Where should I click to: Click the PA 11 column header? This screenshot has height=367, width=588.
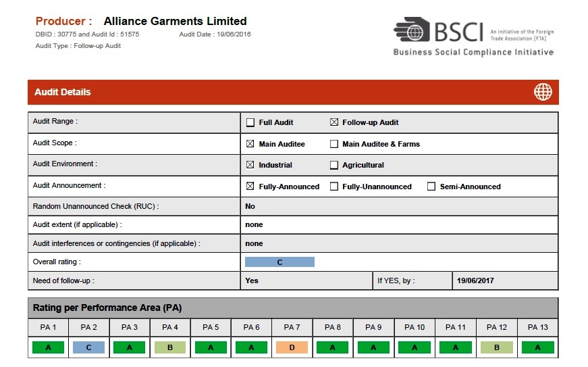point(455,327)
